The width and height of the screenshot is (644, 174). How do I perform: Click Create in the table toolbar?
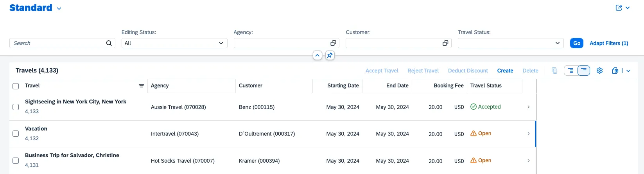tap(505, 71)
